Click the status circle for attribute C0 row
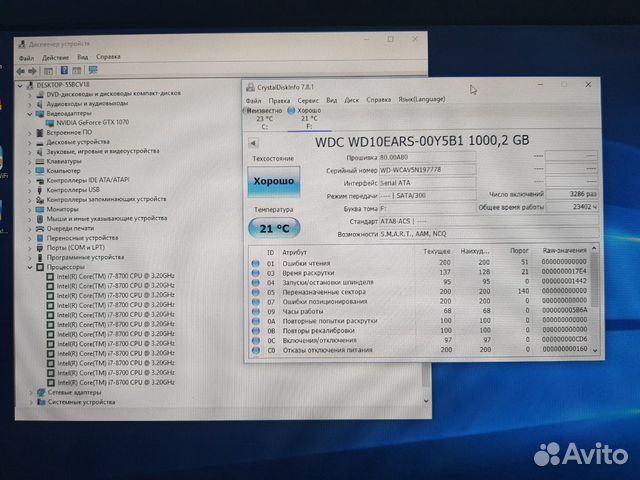 (x=256, y=350)
